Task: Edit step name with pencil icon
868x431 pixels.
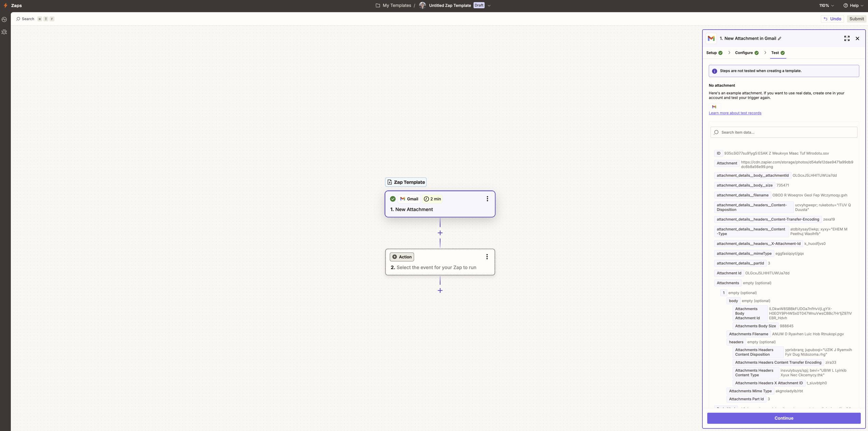Action: (780, 38)
